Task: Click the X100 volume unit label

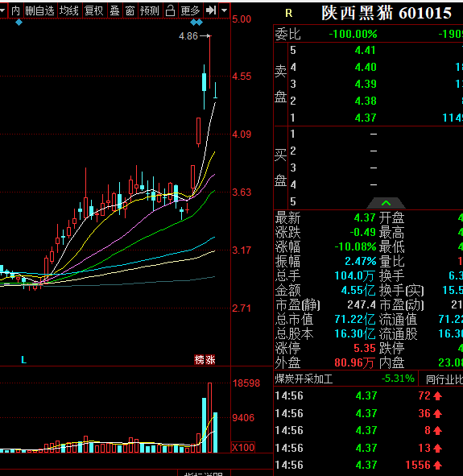Action: tap(243, 448)
